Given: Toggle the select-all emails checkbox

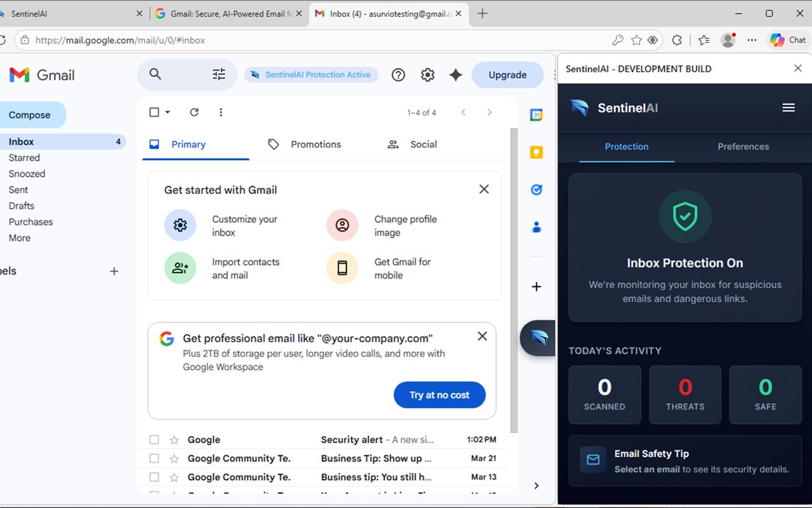Looking at the screenshot, I should (x=154, y=112).
